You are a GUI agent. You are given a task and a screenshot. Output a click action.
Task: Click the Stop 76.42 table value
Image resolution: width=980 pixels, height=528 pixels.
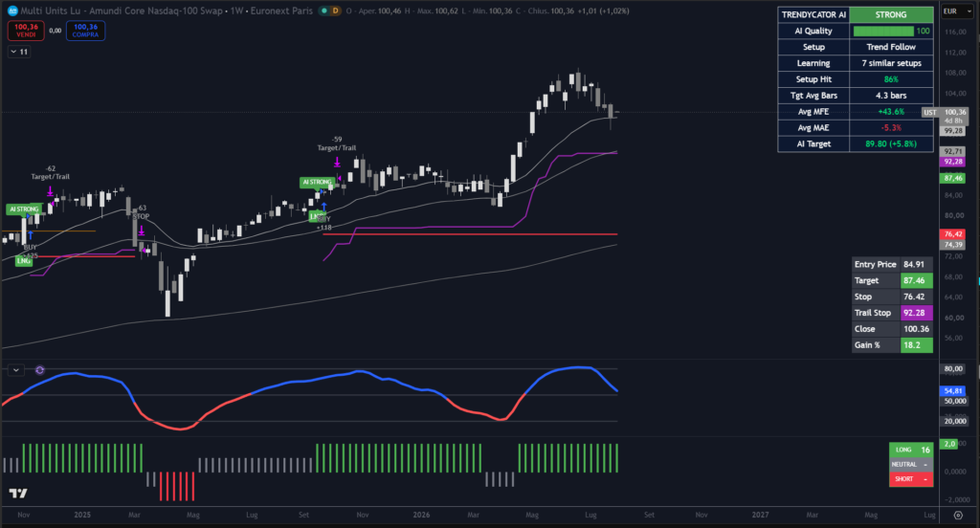916,297
